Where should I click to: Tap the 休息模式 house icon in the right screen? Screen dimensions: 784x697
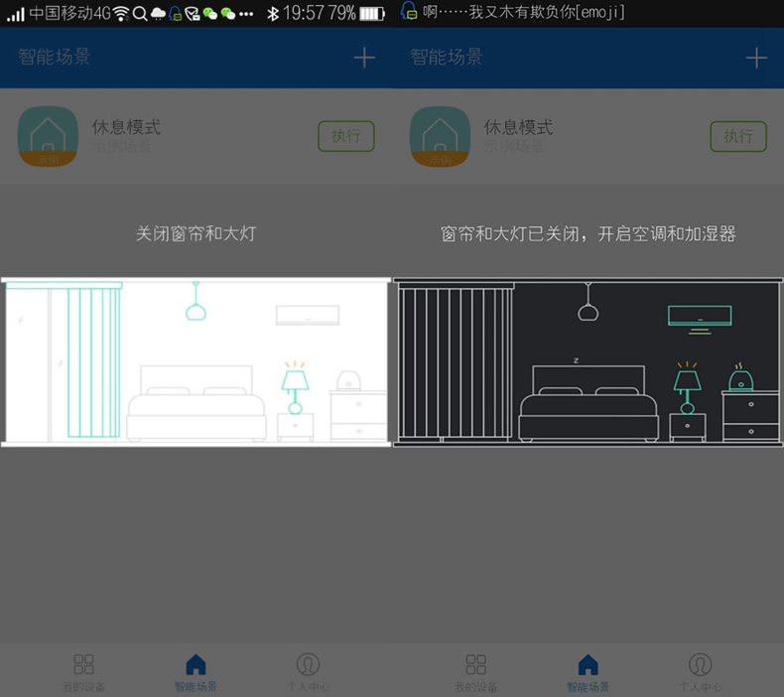coord(440,136)
